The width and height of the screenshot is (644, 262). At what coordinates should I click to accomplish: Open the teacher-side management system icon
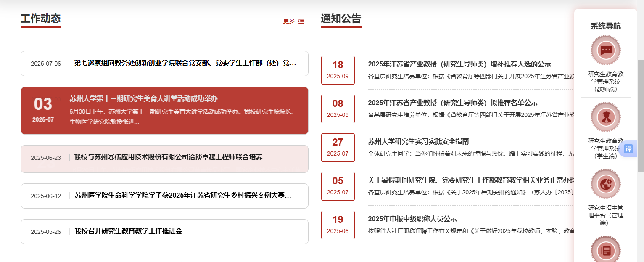[605, 50]
